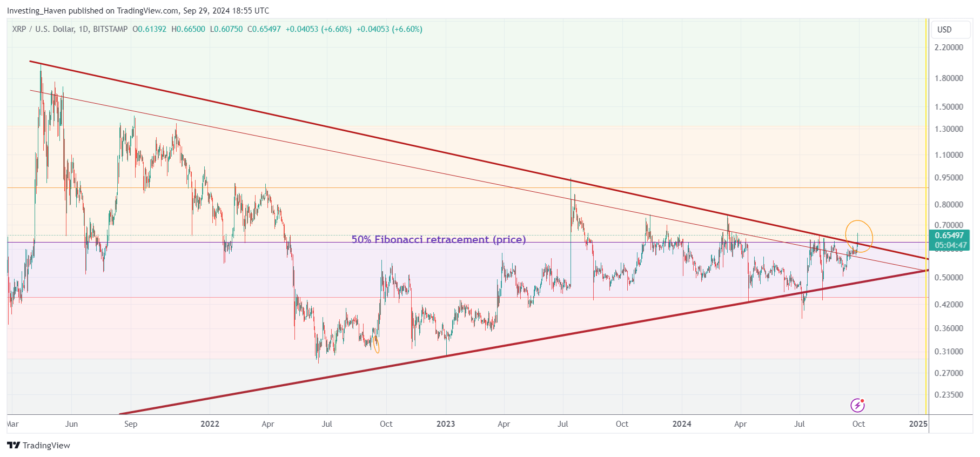Click the Investing_Haven published header text
The width and height of the screenshot is (980, 457).
(138, 11)
